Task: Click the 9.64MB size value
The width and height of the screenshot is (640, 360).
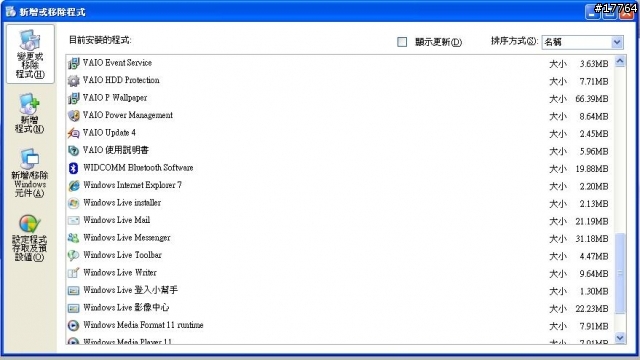Action: [594, 274]
